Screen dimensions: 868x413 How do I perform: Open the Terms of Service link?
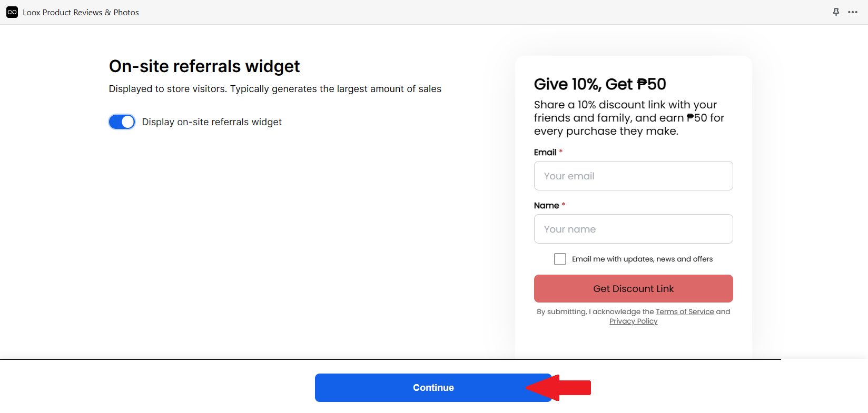(x=685, y=311)
